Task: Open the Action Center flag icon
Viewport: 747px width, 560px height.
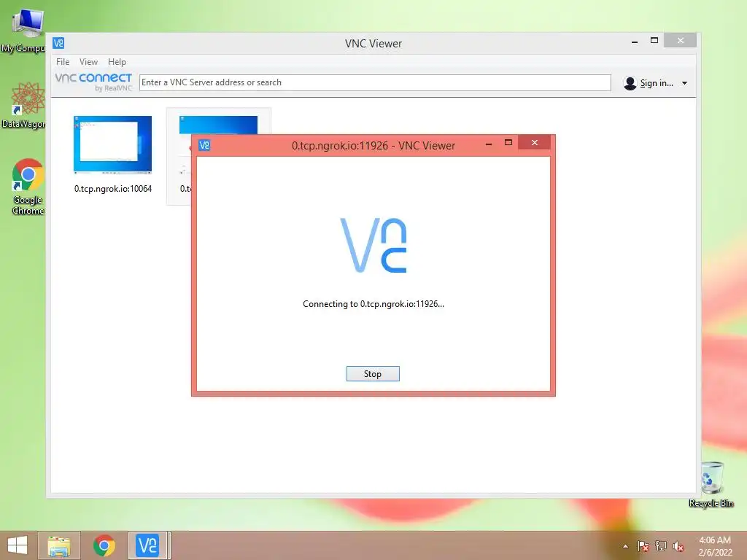Action: coord(643,546)
